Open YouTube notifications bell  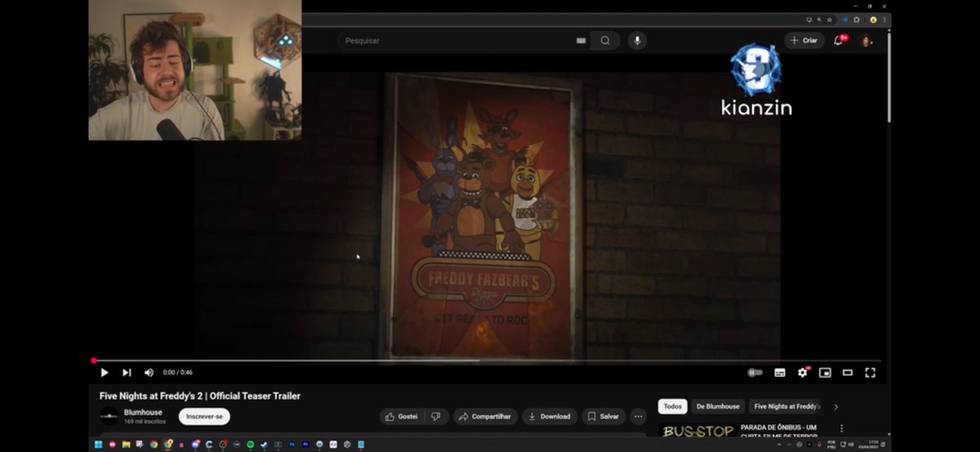pos(839,40)
